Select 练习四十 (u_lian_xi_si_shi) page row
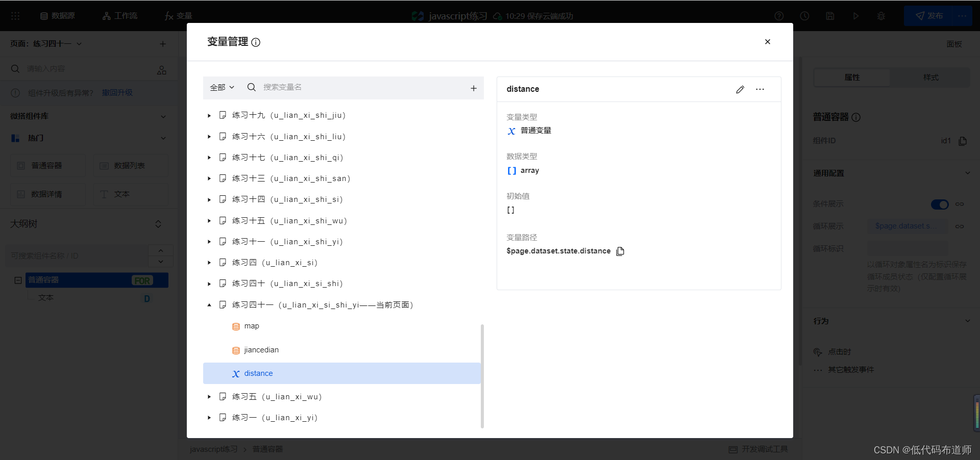Viewport: 980px width, 460px height. point(342,284)
